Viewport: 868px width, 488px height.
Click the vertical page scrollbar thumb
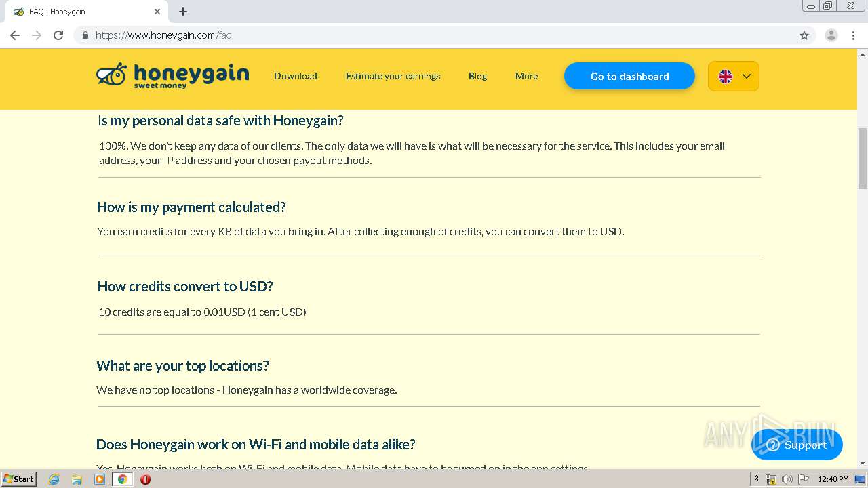pyautogui.click(x=863, y=159)
